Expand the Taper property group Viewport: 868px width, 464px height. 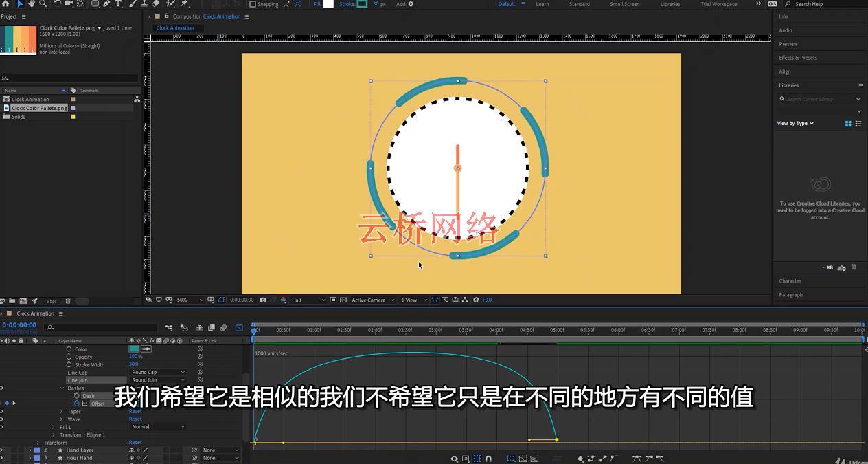pos(62,412)
